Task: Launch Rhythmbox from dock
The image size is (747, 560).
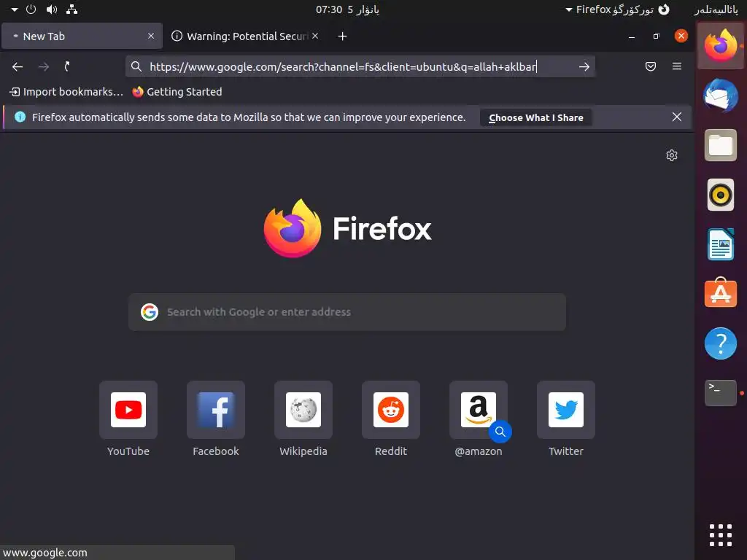Action: pyautogui.click(x=720, y=195)
